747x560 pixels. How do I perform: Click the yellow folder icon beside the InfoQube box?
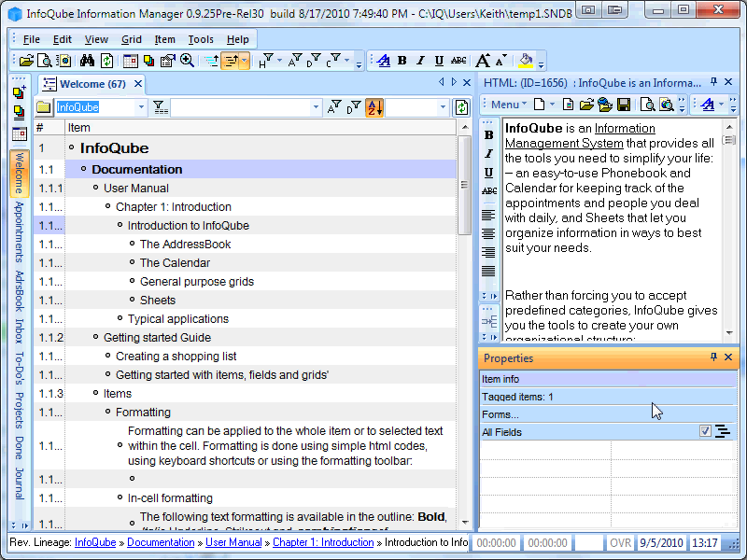point(43,107)
